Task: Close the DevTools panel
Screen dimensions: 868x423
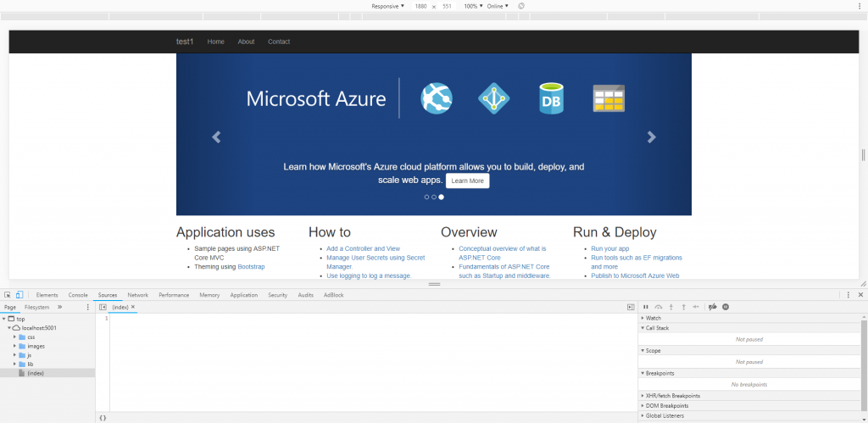Action: click(860, 295)
